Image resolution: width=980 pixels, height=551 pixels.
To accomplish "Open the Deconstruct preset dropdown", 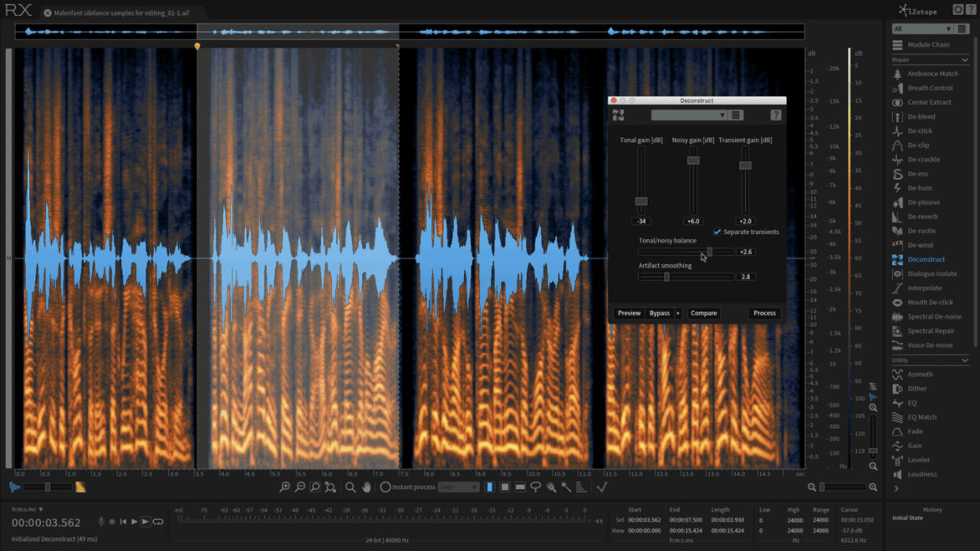I will point(689,115).
